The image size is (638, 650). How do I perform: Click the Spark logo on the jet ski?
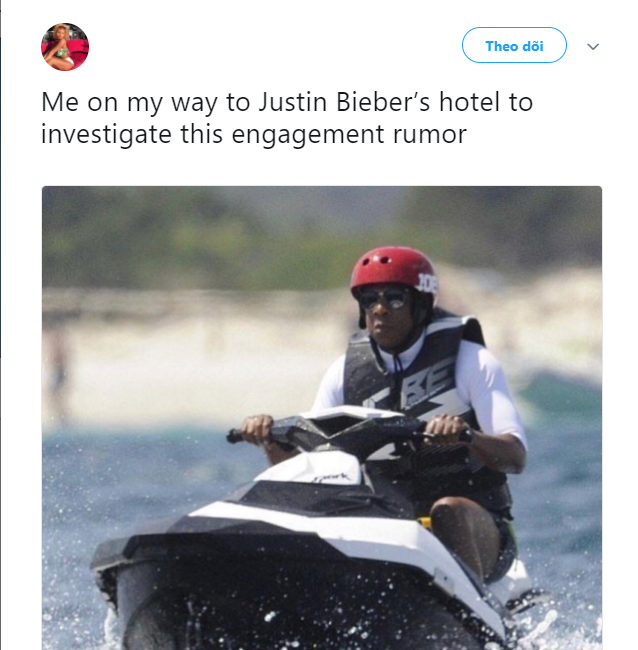point(332,478)
